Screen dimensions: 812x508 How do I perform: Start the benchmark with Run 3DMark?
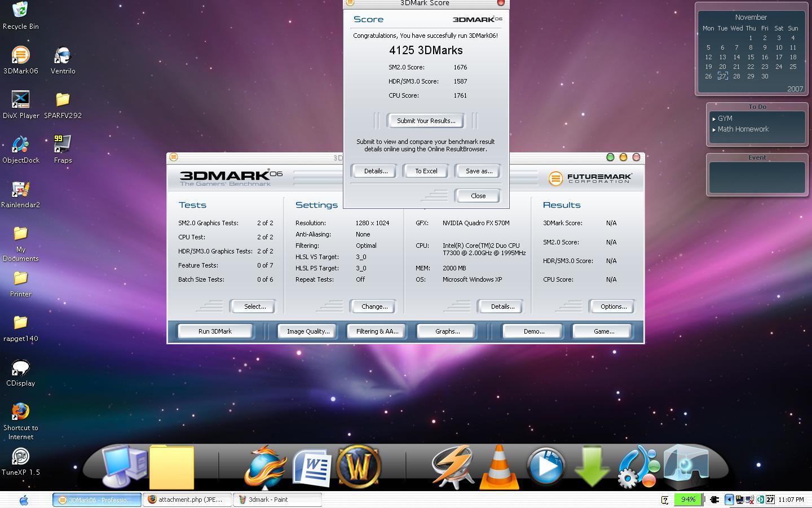coord(215,331)
